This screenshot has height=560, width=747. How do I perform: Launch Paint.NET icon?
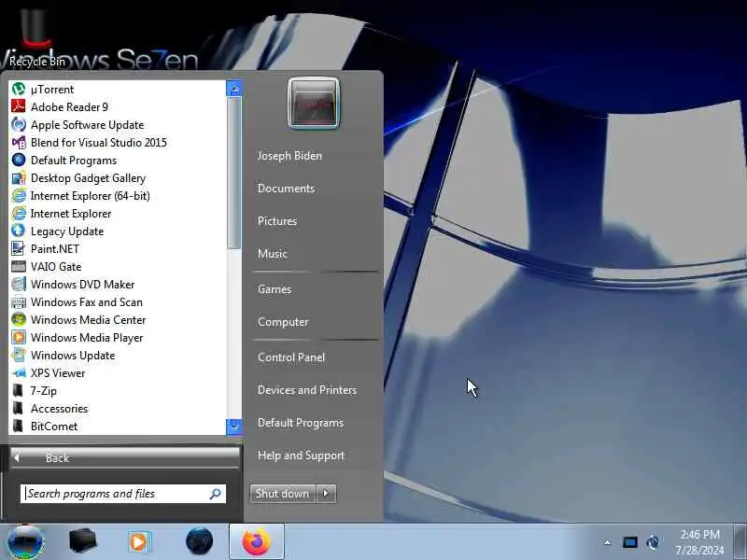tap(19, 248)
